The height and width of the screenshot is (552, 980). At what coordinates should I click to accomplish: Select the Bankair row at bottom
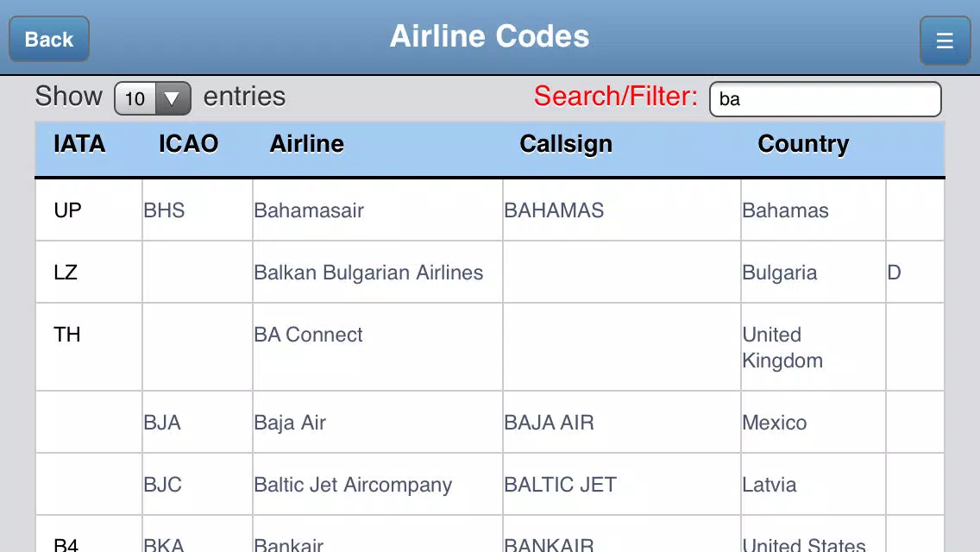pyautogui.click(x=489, y=535)
